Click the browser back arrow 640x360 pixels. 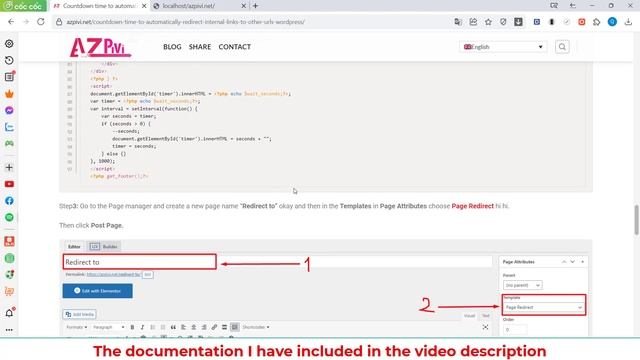click(11, 22)
